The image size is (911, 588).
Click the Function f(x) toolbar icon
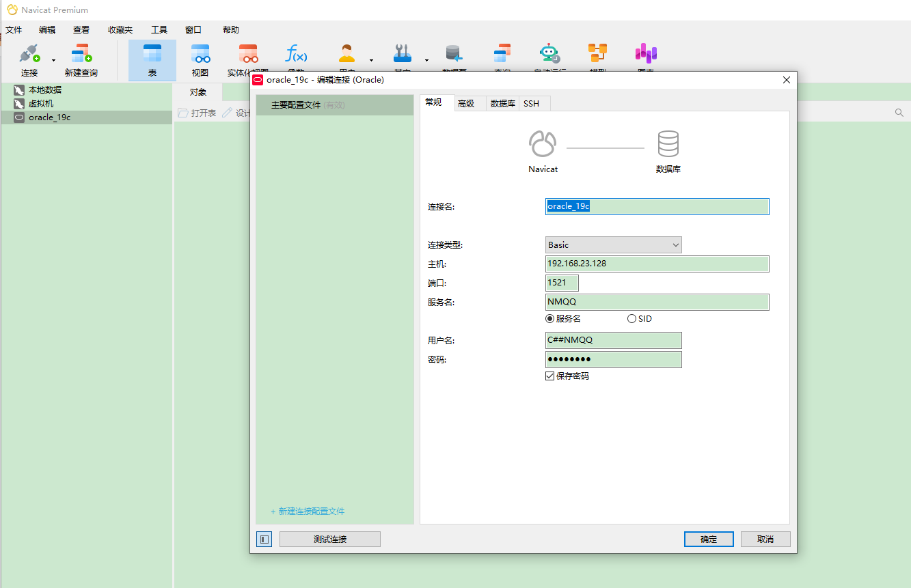coord(296,54)
